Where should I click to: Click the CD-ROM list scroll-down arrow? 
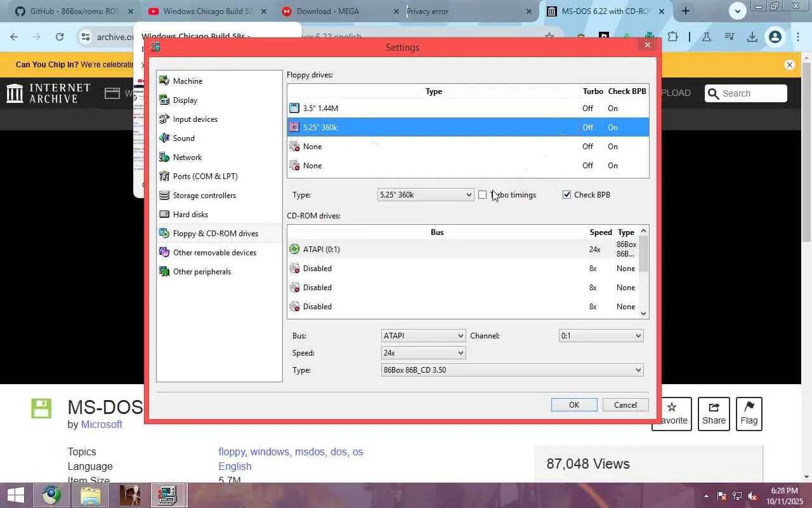coord(644,313)
